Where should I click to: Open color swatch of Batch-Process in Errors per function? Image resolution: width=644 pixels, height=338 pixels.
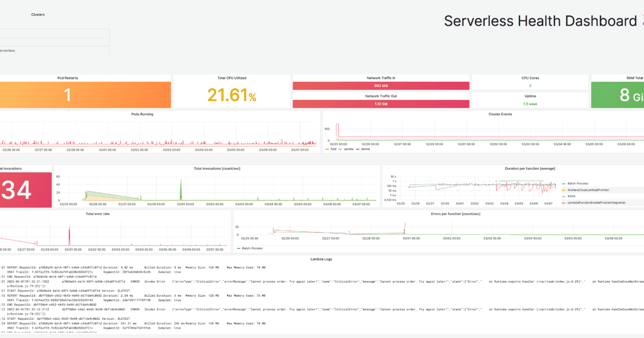click(239, 248)
